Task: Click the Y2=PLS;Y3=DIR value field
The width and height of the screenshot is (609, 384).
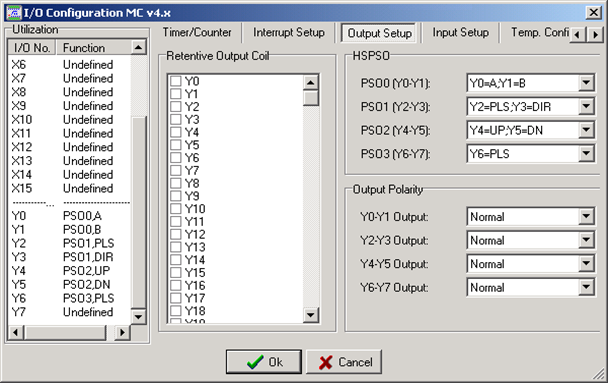Action: pos(523,107)
